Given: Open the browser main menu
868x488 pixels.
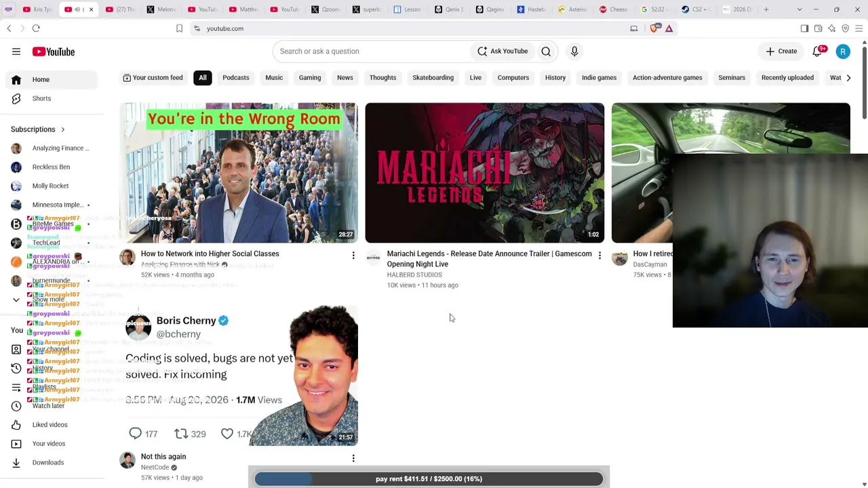Looking at the screenshot, I should (859, 28).
